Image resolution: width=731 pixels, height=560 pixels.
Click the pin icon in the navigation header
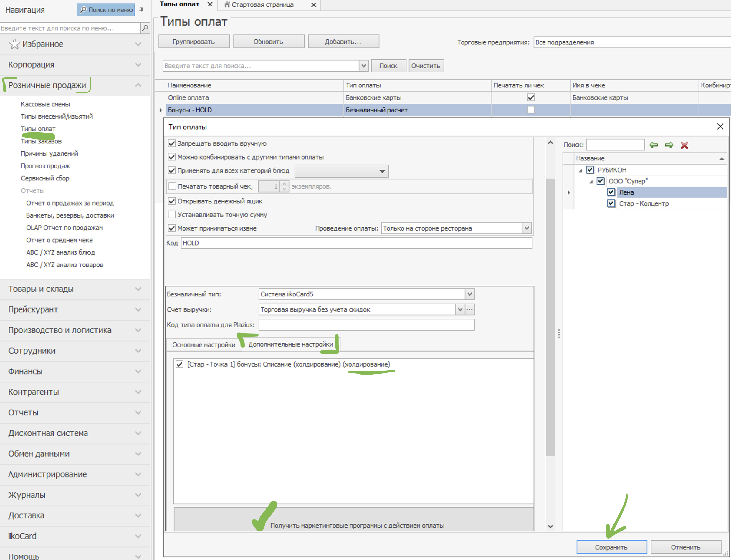point(141,10)
